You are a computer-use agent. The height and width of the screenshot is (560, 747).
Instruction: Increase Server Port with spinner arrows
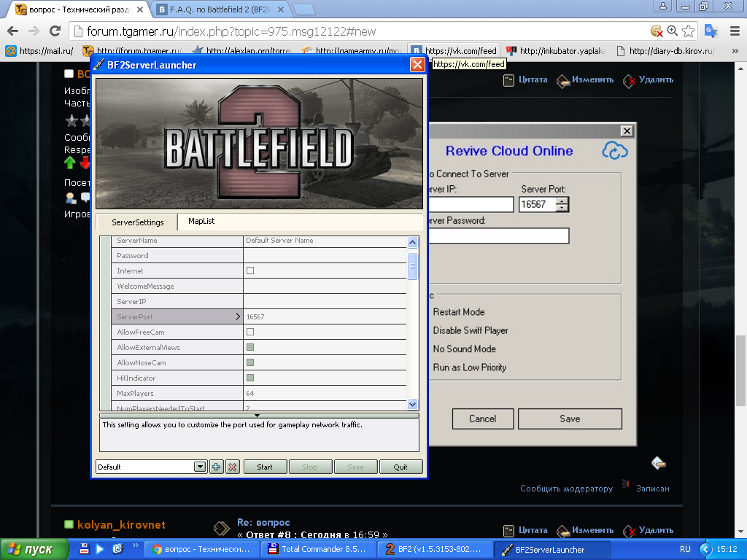(562, 201)
